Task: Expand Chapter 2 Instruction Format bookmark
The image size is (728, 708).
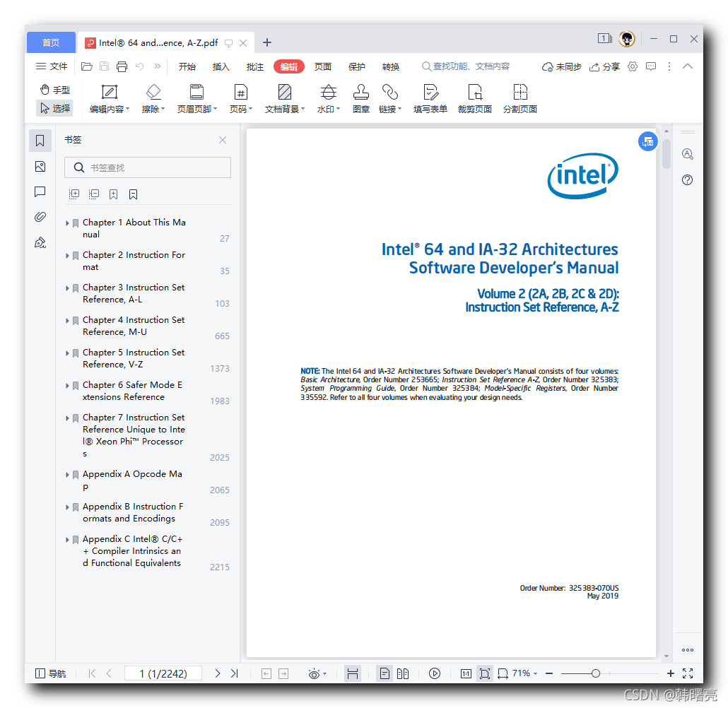Action: tap(67, 256)
